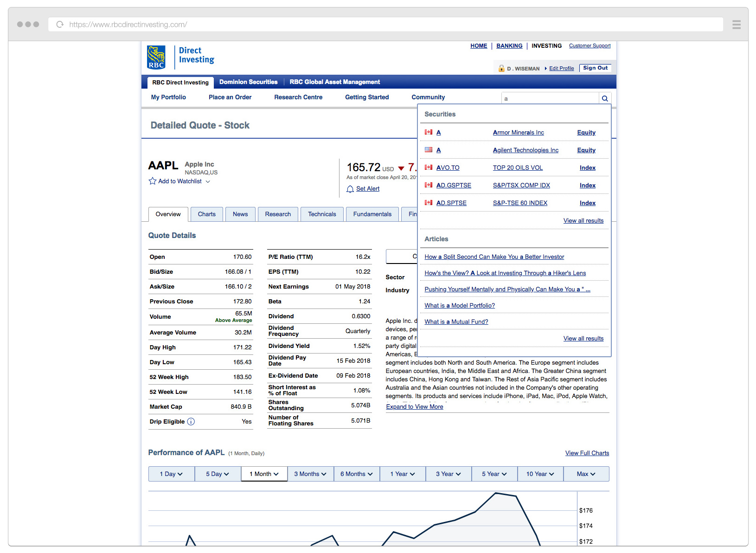
Task: Open the 10 Year range dropdown
Action: [540, 474]
